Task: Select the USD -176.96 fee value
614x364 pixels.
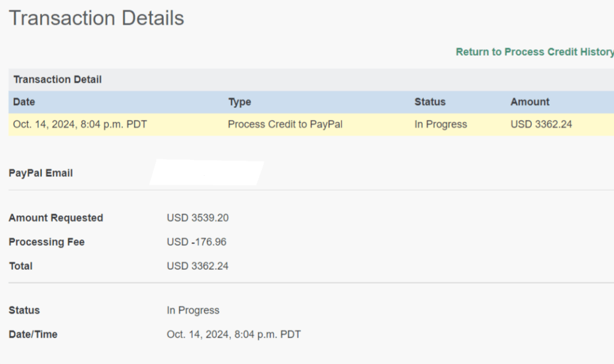Action: click(x=197, y=242)
